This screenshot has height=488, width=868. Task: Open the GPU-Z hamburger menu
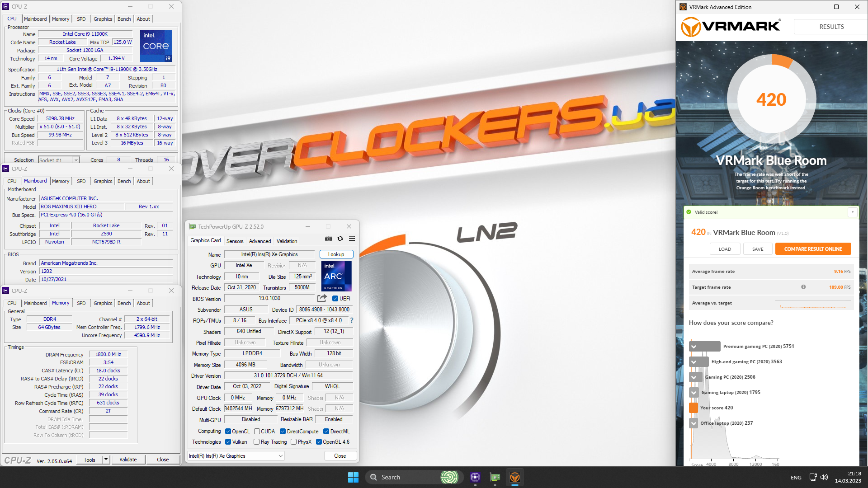(x=352, y=239)
